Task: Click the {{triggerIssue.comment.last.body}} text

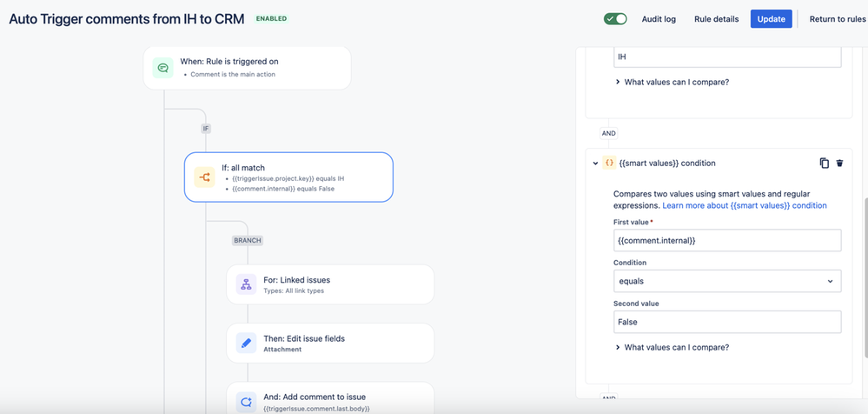Action: [316, 409]
